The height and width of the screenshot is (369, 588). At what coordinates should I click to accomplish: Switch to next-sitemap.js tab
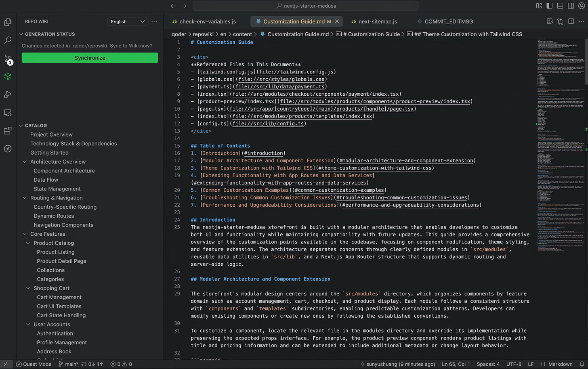pyautogui.click(x=374, y=21)
